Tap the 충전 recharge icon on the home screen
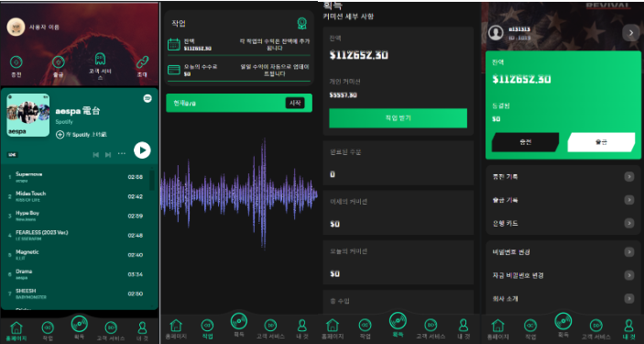Screen dimensions: 644x344 (16, 62)
